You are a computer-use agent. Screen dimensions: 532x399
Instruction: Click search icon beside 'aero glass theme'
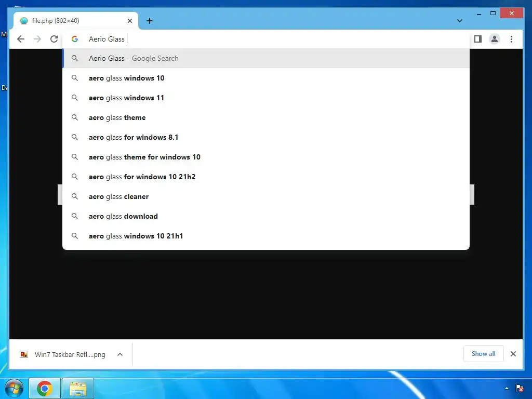click(x=75, y=117)
